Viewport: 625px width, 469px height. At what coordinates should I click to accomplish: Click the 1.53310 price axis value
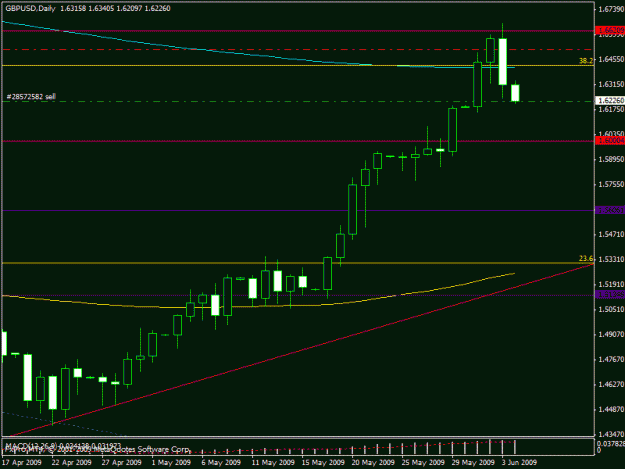point(611,259)
